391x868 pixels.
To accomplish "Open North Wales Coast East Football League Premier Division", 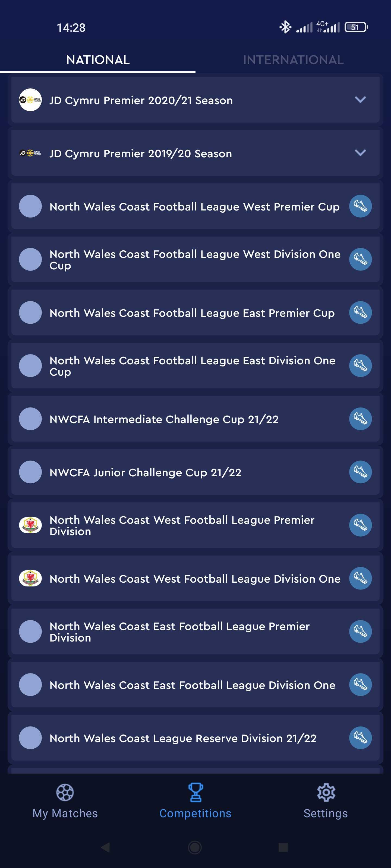I will [179, 632].
